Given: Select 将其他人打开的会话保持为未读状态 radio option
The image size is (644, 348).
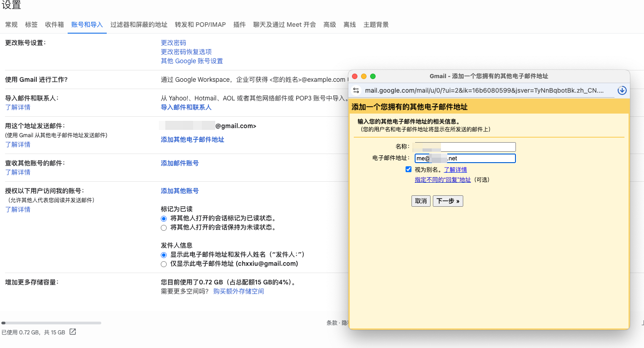Looking at the screenshot, I should [164, 228].
